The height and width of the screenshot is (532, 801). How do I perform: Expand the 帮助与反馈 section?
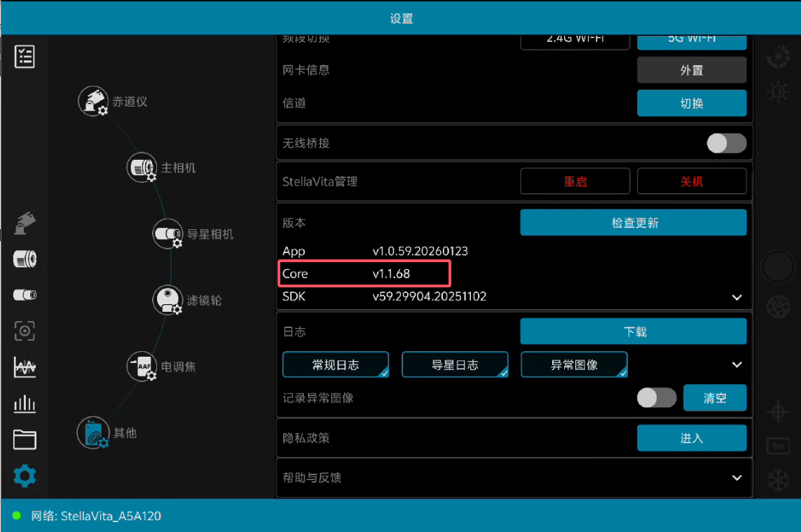point(737,478)
